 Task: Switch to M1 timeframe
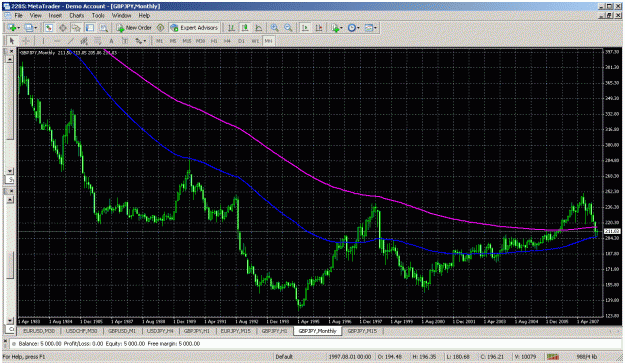pos(159,41)
